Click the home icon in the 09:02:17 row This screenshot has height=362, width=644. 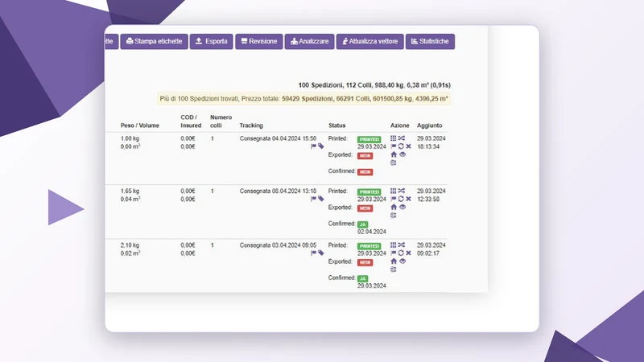394,261
